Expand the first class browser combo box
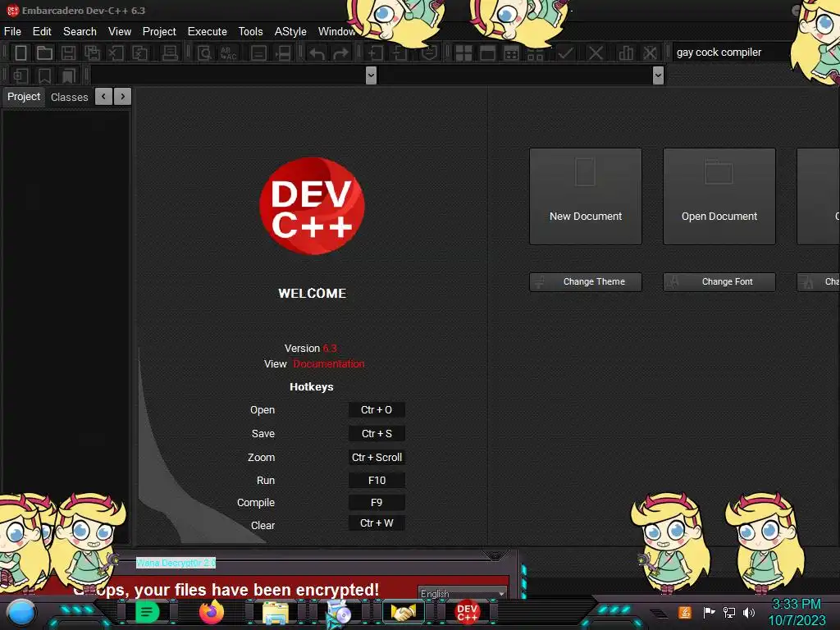The height and width of the screenshot is (630, 840). (371, 75)
